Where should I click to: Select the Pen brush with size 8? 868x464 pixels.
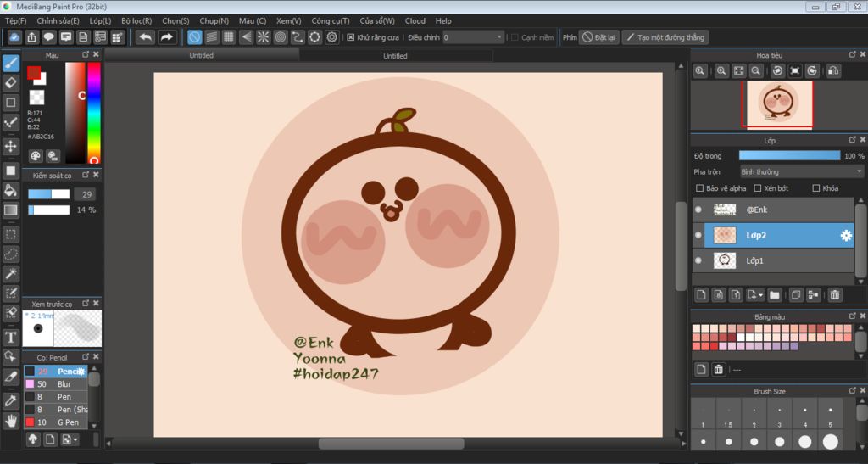coord(55,396)
